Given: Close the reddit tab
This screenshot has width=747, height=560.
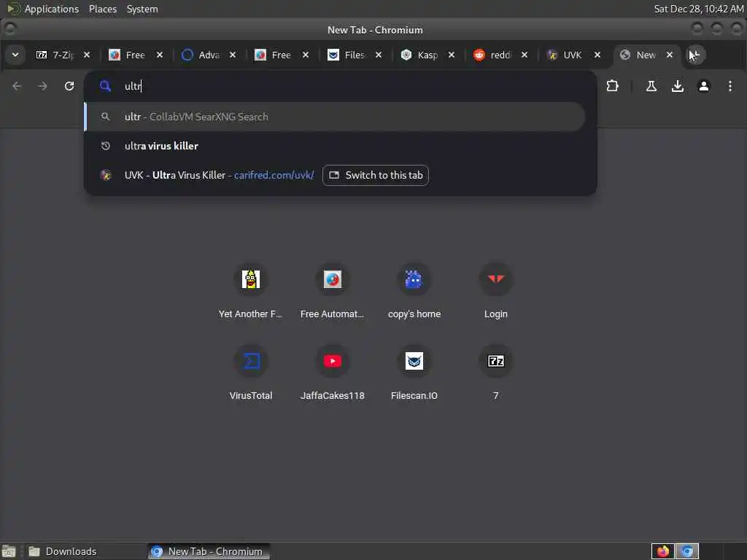Looking at the screenshot, I should coord(524,55).
